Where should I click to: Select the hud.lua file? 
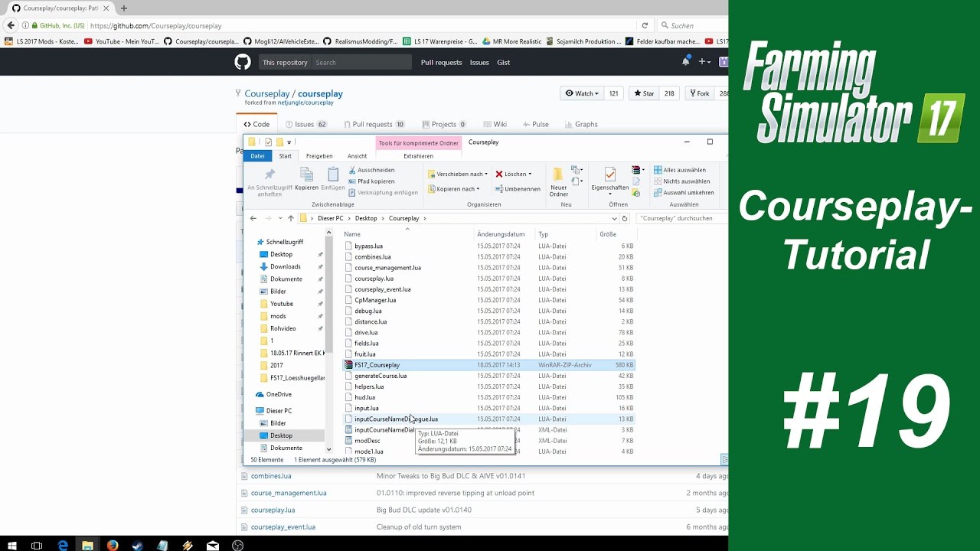(x=488, y=397)
